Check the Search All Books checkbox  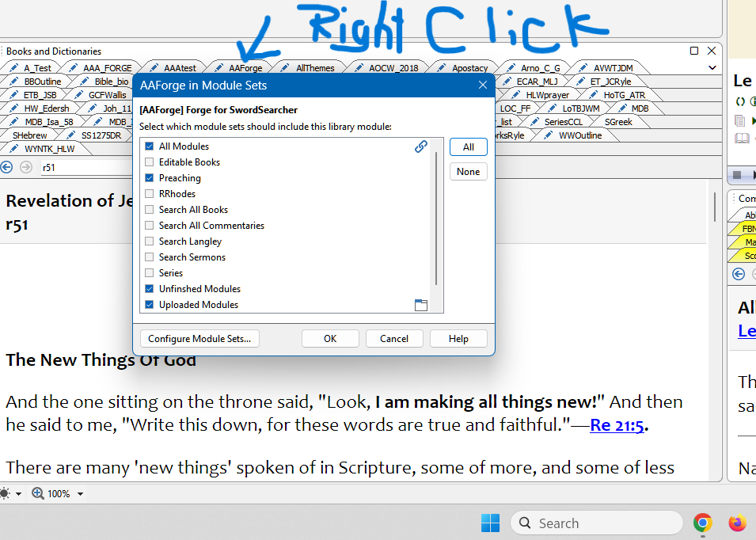click(150, 210)
